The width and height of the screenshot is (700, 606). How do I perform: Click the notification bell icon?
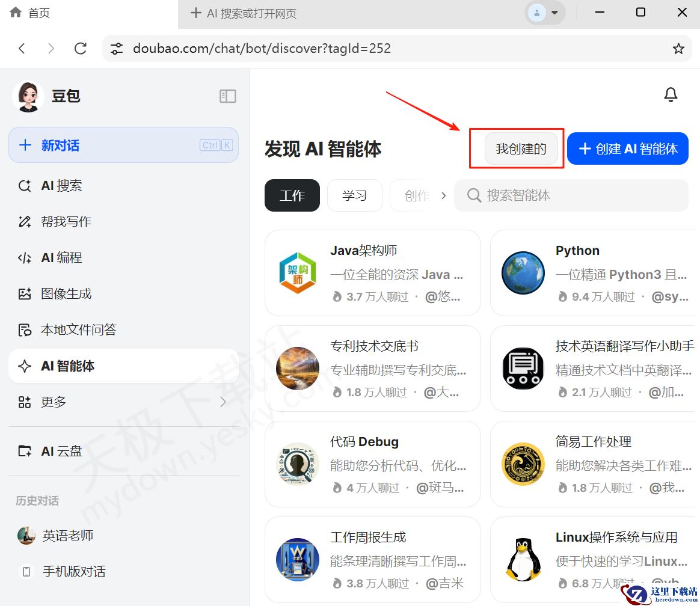(x=671, y=94)
